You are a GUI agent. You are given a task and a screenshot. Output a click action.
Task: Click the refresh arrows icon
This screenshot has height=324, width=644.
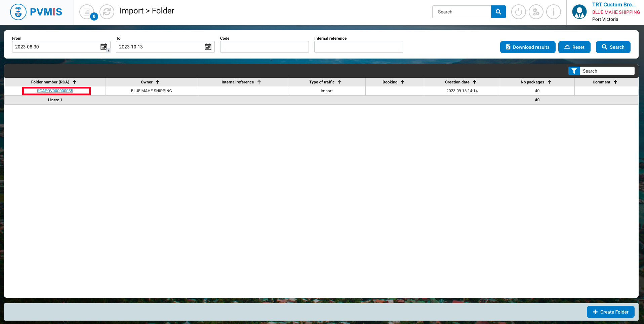click(x=107, y=12)
